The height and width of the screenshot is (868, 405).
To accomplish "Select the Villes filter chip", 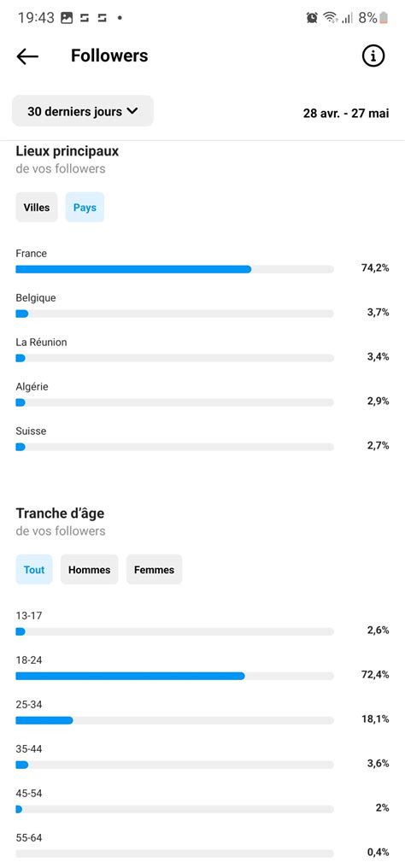I will [x=37, y=208].
